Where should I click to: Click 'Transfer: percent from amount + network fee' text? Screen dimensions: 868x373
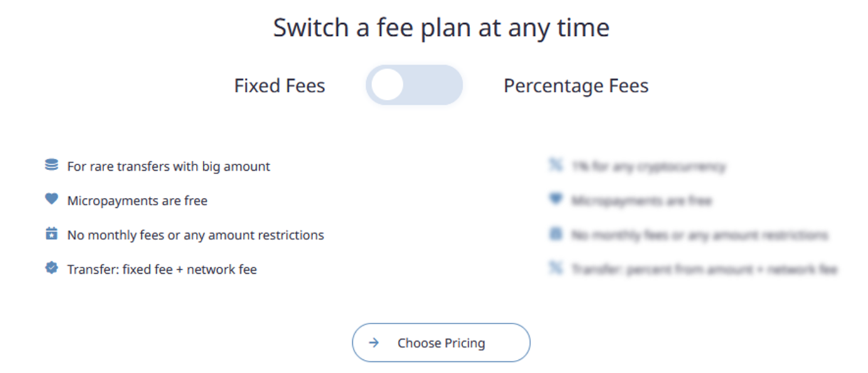click(704, 269)
